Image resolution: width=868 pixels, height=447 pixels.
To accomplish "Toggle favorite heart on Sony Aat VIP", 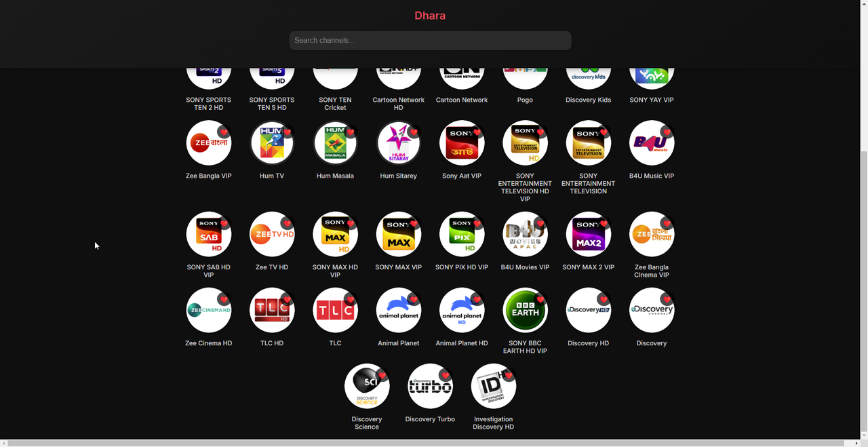I will [477, 132].
